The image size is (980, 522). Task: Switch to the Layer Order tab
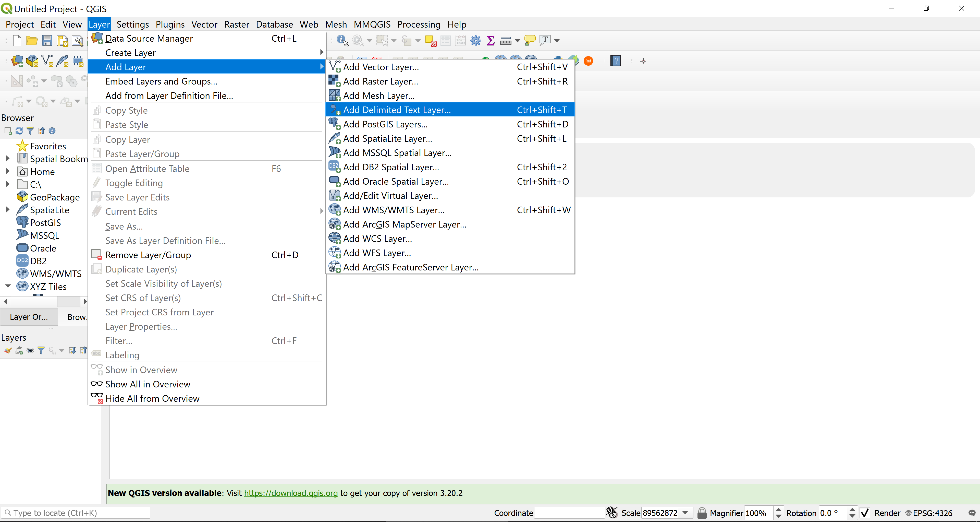pyautogui.click(x=29, y=317)
